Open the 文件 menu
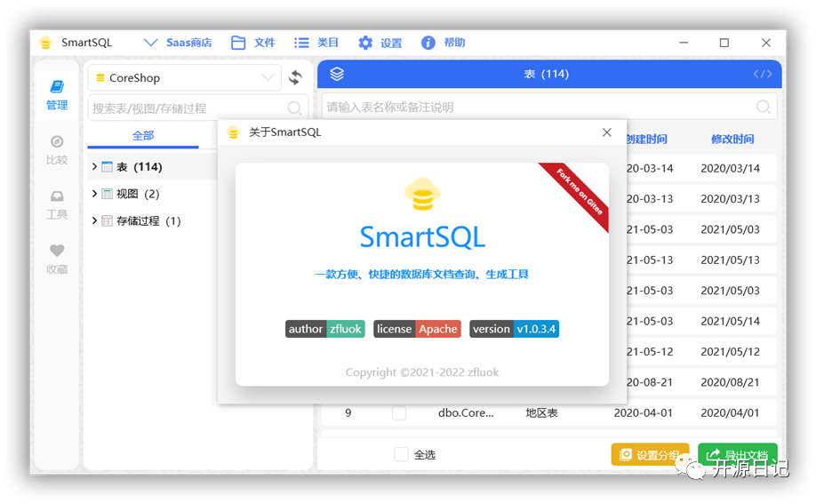Image resolution: width=816 pixels, height=504 pixels. coord(253,43)
